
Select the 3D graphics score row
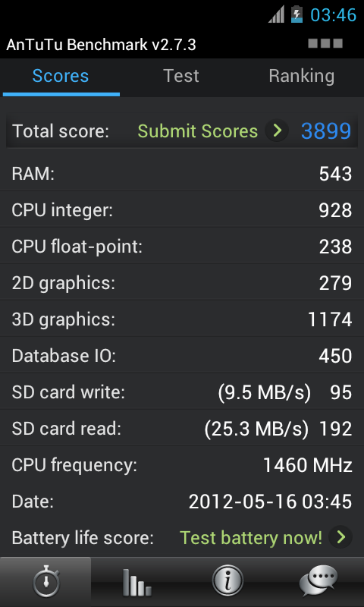tap(182, 319)
